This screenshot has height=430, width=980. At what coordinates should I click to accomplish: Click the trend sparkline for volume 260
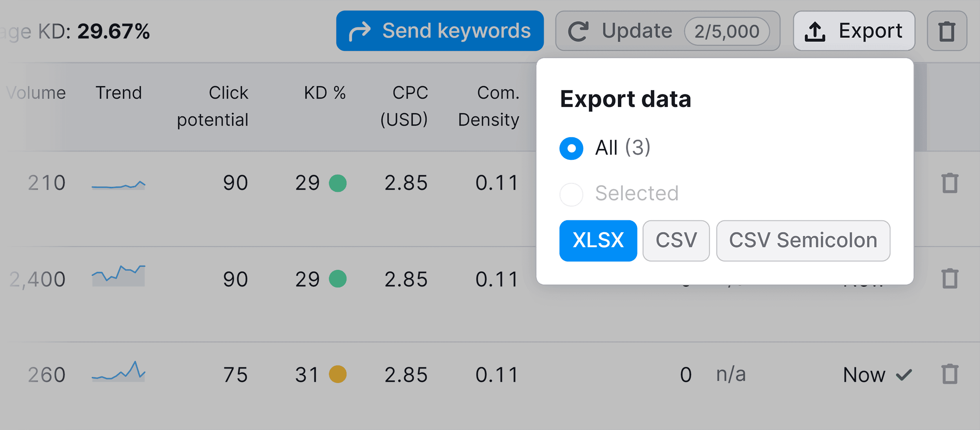point(118,371)
